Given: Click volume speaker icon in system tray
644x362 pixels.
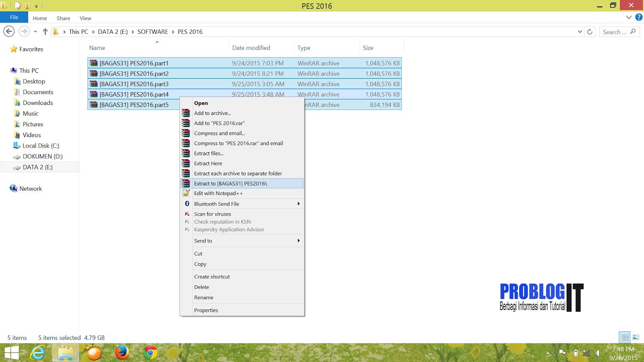Looking at the screenshot, I should 598,353.
